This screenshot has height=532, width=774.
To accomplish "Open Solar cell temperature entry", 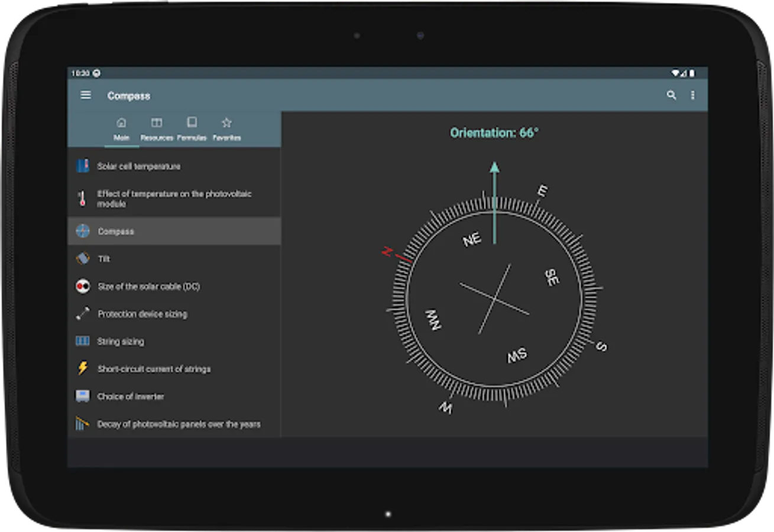I will tap(139, 167).
